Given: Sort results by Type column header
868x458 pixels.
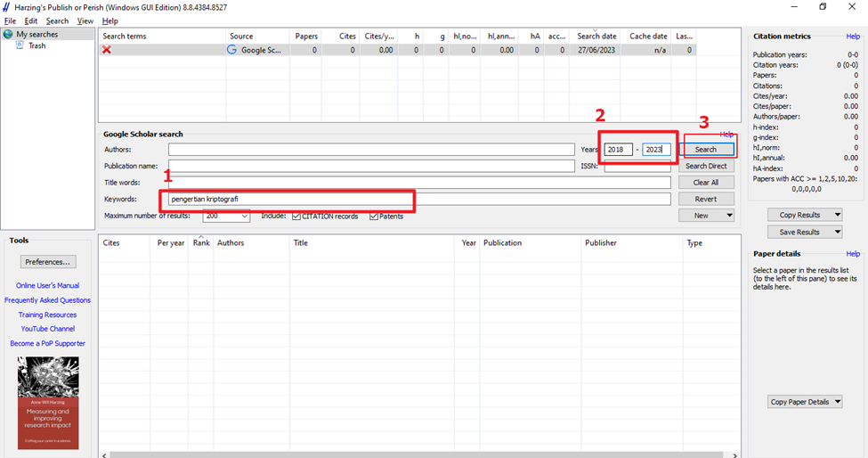Looking at the screenshot, I should click(x=711, y=243).
